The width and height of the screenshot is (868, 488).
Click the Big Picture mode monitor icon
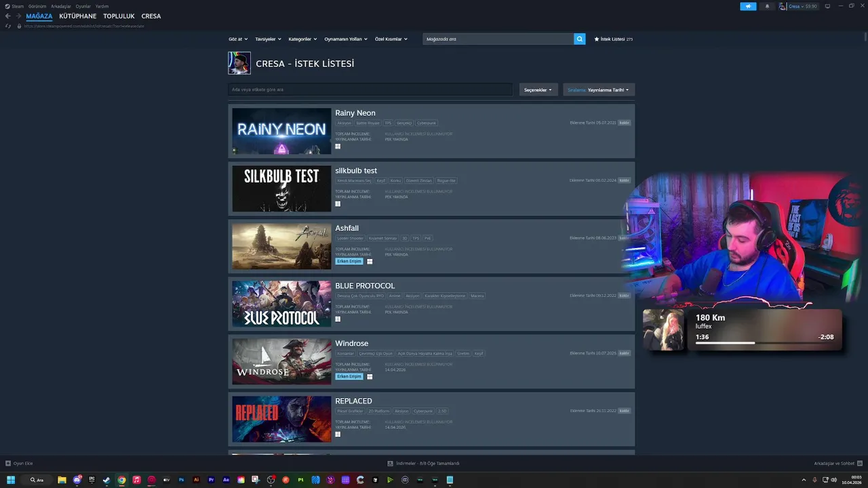point(827,6)
